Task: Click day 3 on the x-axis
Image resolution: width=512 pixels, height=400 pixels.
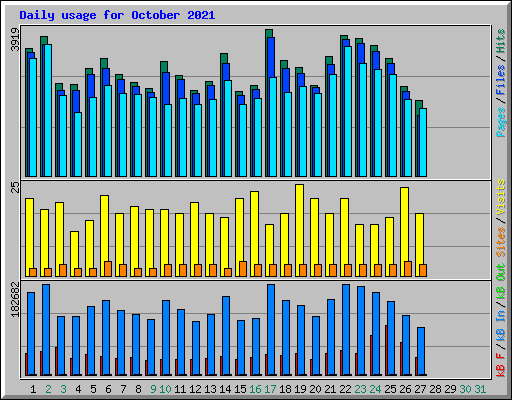Action: (63, 389)
